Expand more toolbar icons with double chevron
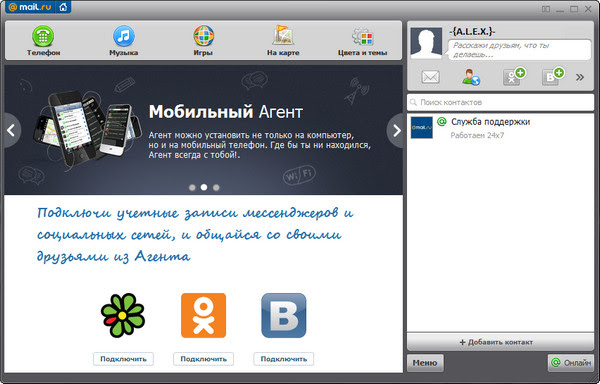Screen dimensions: 600x384 [x=580, y=77]
